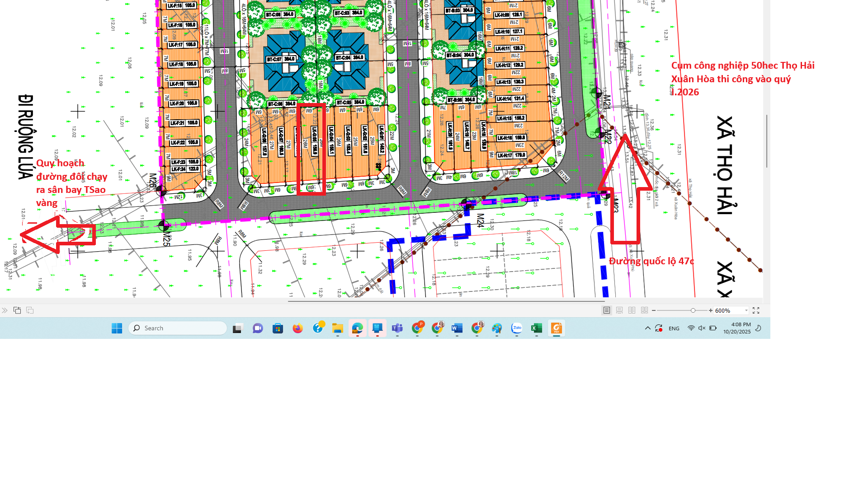Click the ENG language indicator
The width and height of the screenshot is (868, 488).
pos(674,328)
